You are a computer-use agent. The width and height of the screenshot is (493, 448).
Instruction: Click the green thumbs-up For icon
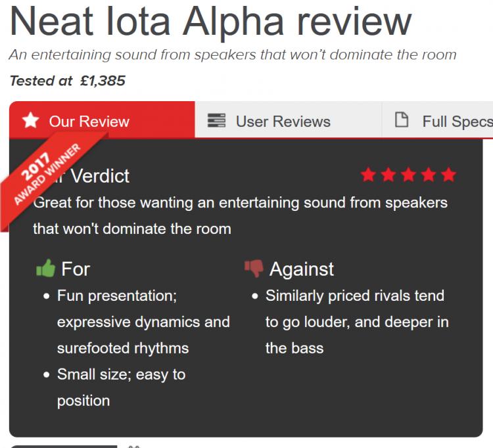(45, 268)
